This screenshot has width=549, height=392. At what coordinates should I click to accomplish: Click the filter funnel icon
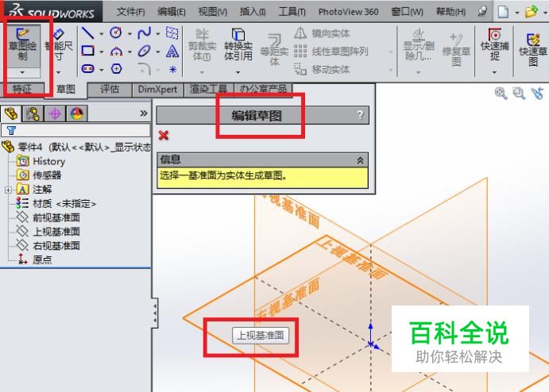point(11,130)
